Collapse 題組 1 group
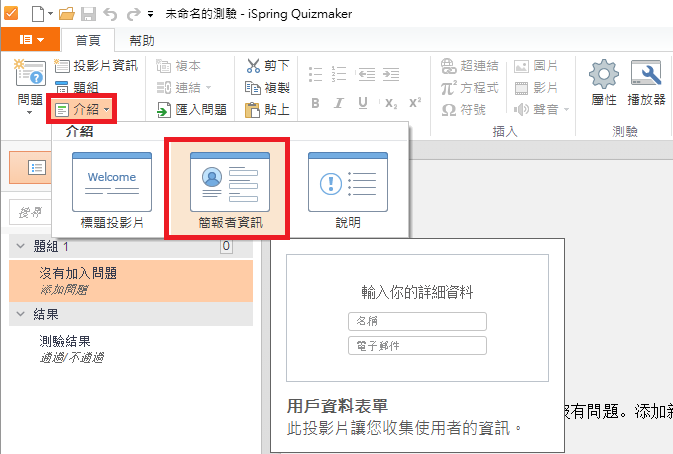 pyautogui.click(x=20, y=246)
